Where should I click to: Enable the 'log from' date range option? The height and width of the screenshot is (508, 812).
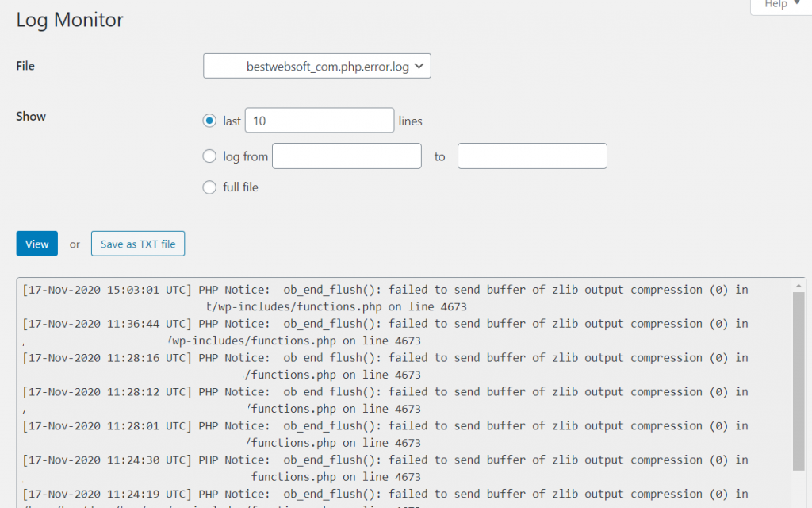tap(209, 156)
